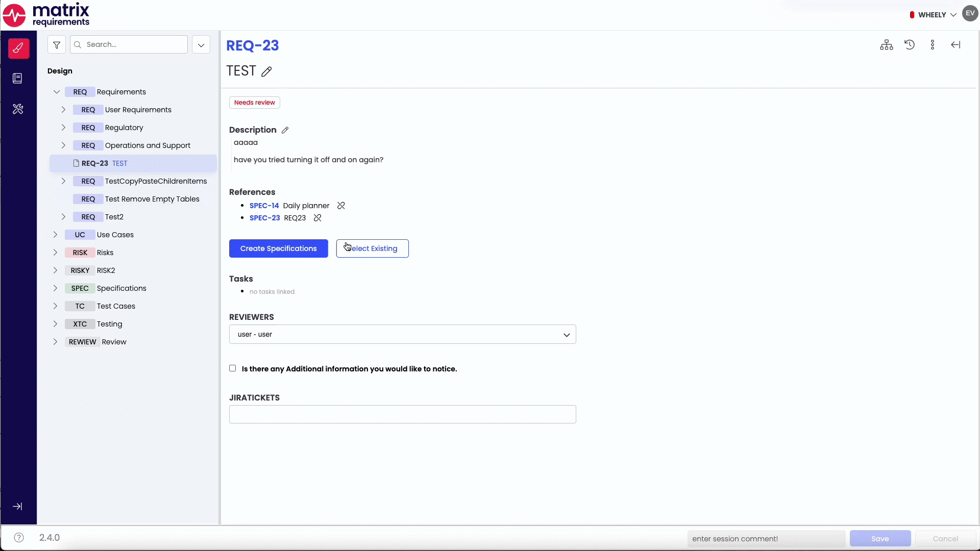Image resolution: width=980 pixels, height=551 pixels.
Task: Click the version 2.4.0 text
Action: (50, 538)
